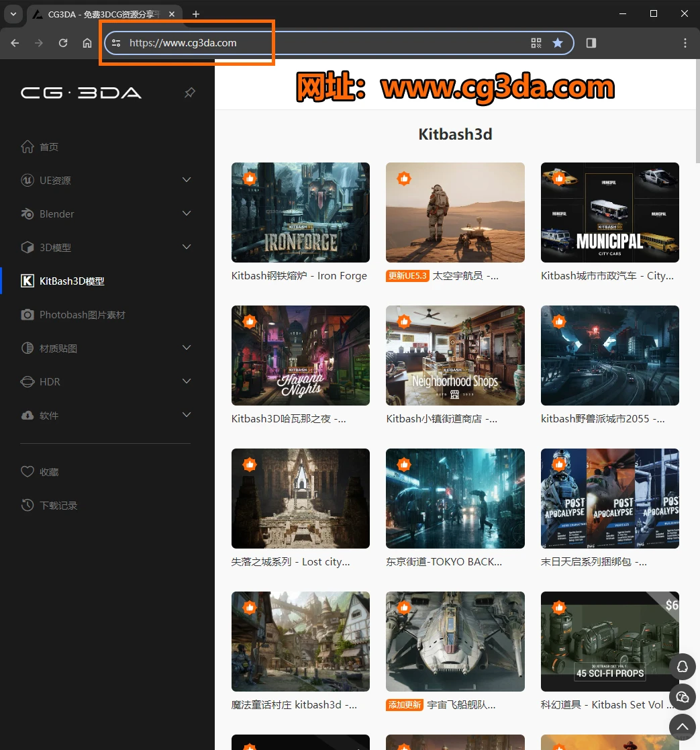Expand the HDR chevron
700x750 pixels.
(x=187, y=381)
